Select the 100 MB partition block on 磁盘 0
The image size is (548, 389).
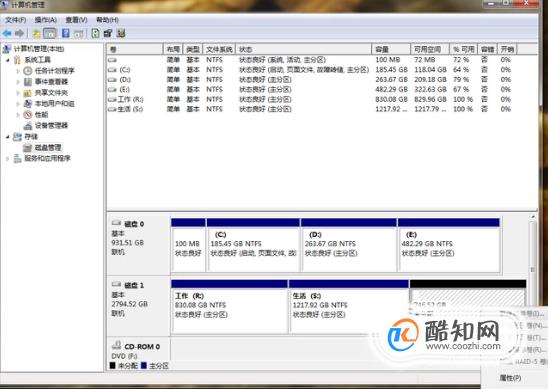coord(188,245)
